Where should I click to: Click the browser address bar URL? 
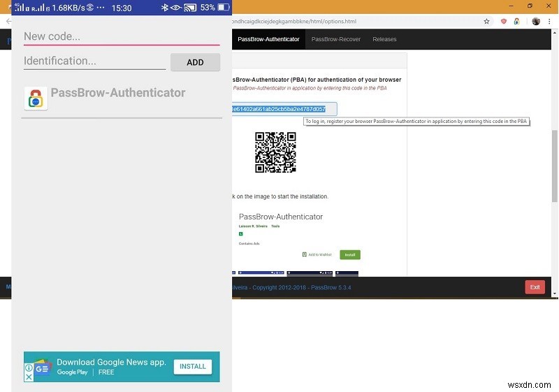tap(294, 22)
